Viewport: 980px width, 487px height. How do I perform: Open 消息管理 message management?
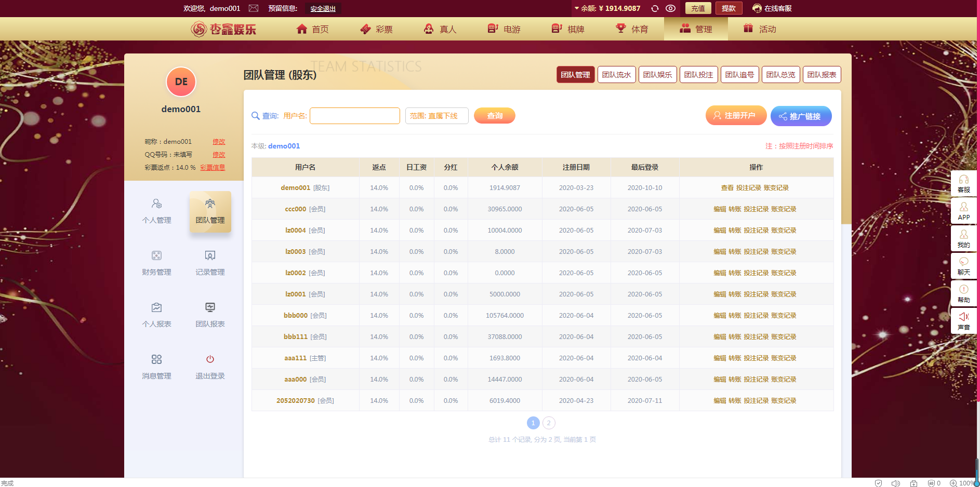coord(156,367)
